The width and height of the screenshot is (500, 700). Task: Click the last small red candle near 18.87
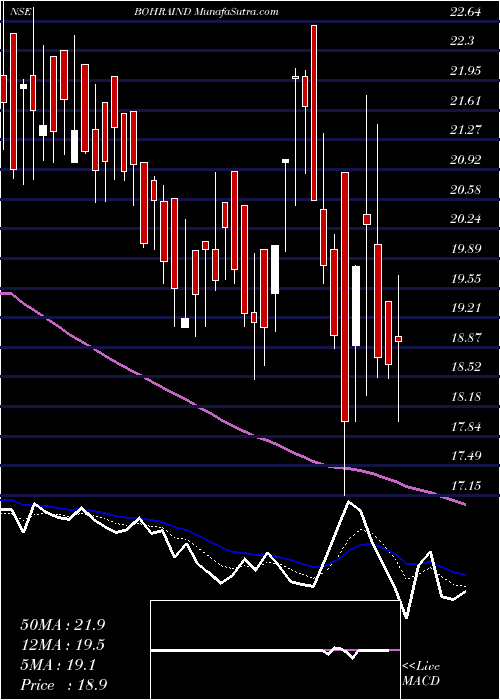399,339
